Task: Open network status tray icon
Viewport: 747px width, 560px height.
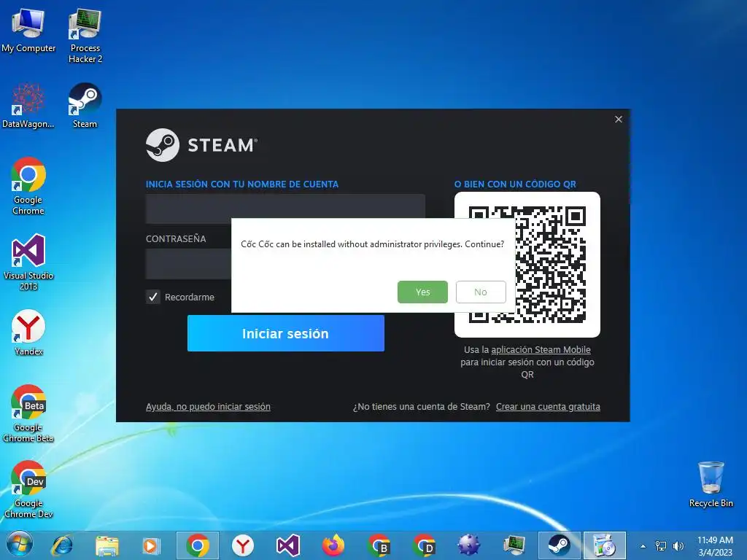Action: pos(661,546)
